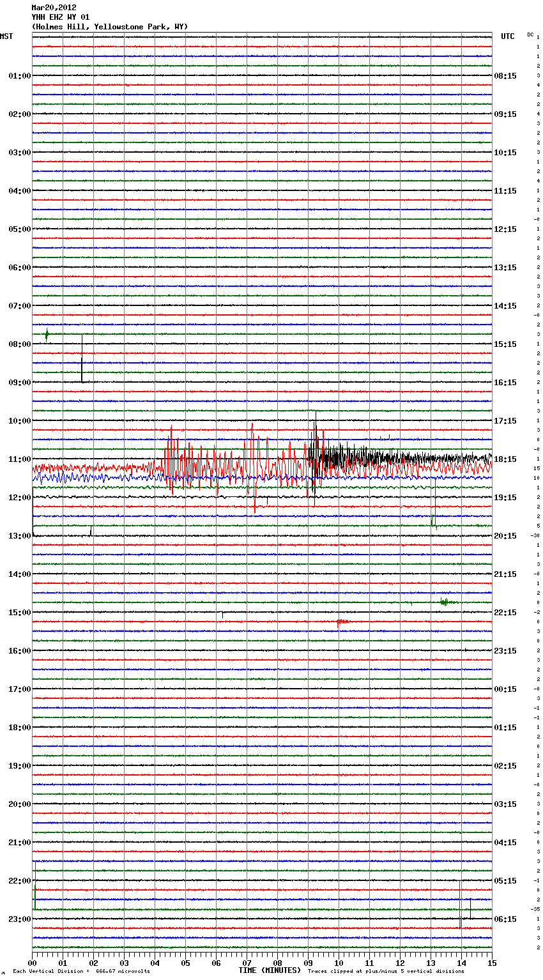543x980 pixels.
Task: Click the 16:15 UTC time label
Action: click(505, 383)
